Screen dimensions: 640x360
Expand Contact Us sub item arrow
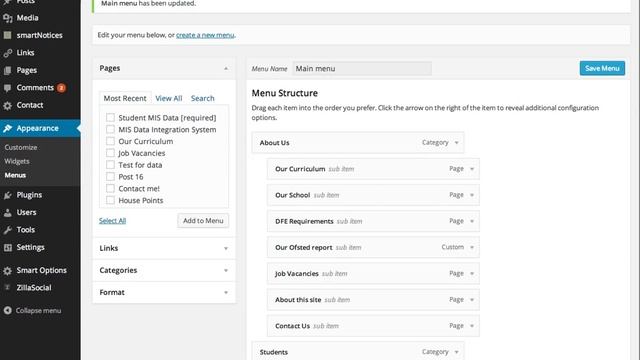[x=472, y=326]
